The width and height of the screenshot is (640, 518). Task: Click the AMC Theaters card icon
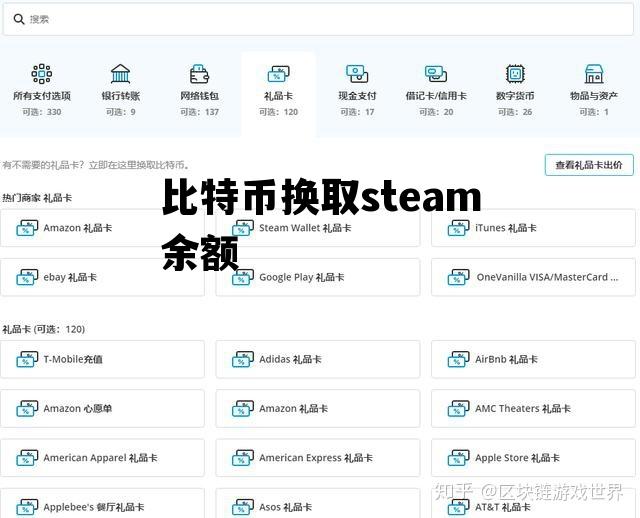click(458, 409)
